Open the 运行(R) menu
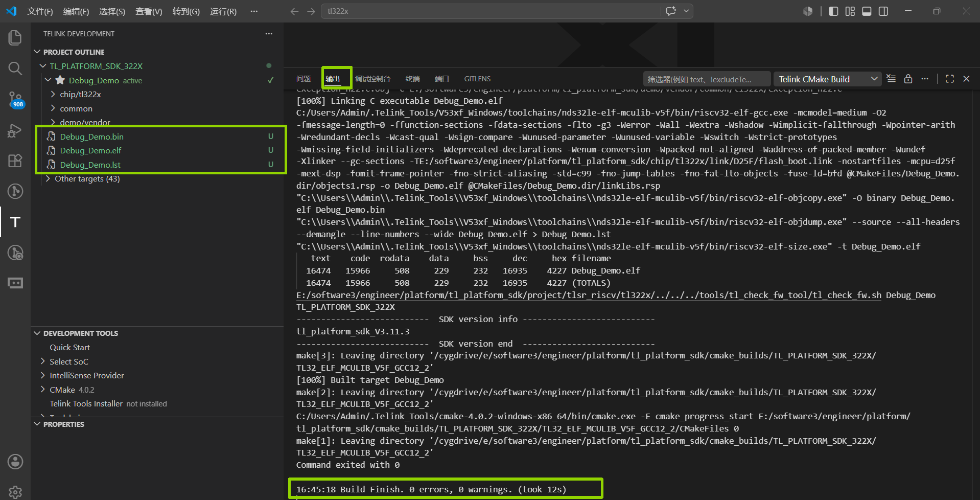Viewport: 980px width, 500px height. [x=223, y=11]
